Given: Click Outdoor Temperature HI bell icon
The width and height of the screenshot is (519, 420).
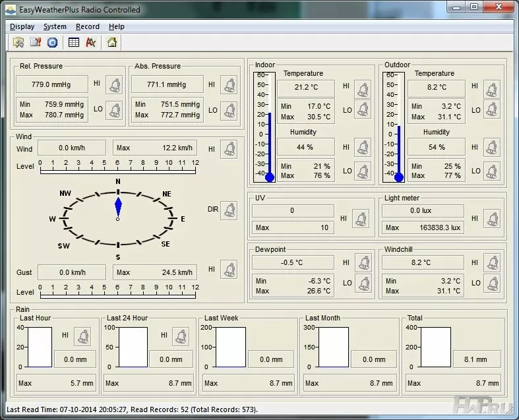Looking at the screenshot, I should click(492, 89).
